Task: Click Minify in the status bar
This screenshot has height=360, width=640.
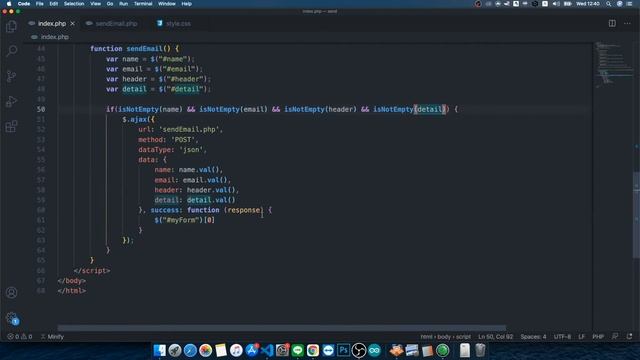Action: pos(52,337)
